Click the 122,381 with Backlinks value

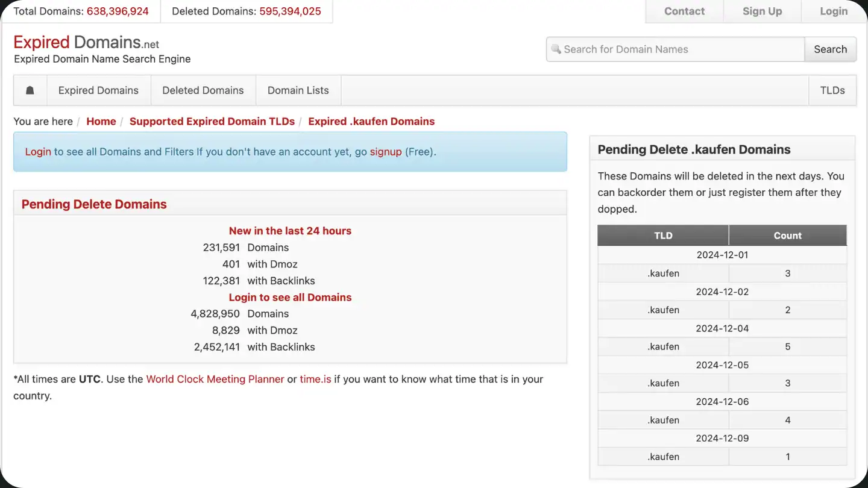[221, 281]
